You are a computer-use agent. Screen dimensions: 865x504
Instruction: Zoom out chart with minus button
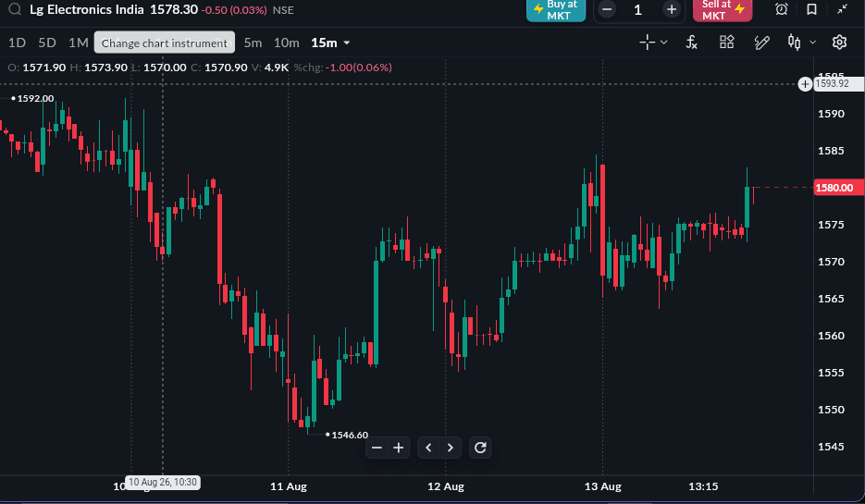377,448
